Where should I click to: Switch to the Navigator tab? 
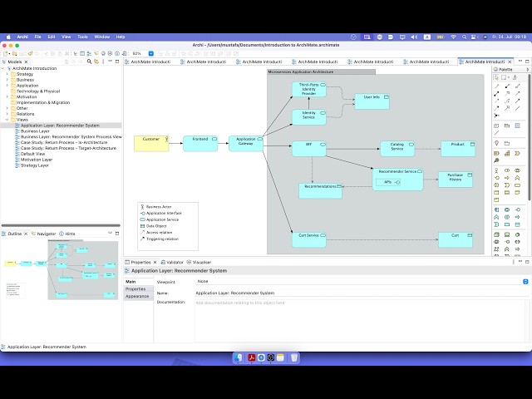(43, 234)
